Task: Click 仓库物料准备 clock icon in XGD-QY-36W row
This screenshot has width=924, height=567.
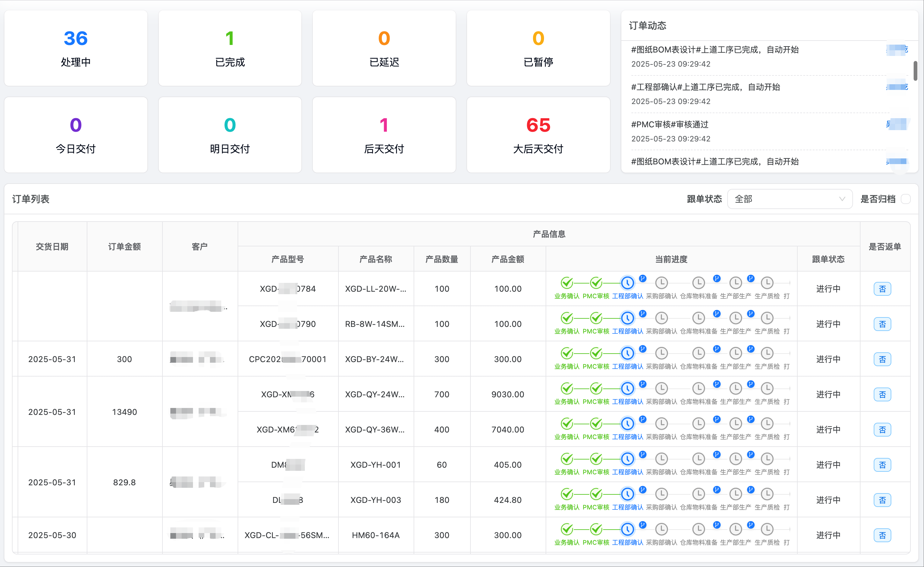Action: [698, 424]
